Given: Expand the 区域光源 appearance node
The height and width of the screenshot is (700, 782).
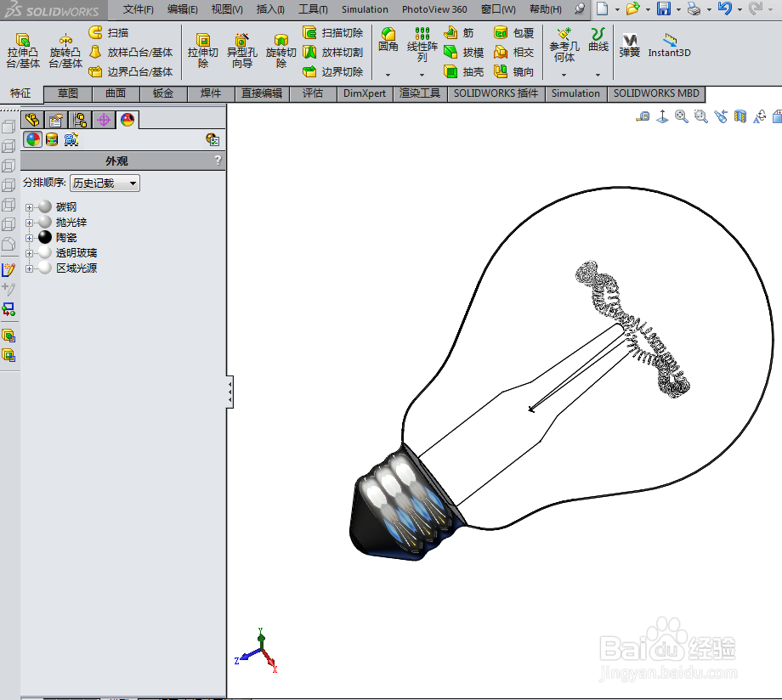Looking at the screenshot, I should pos(29,269).
